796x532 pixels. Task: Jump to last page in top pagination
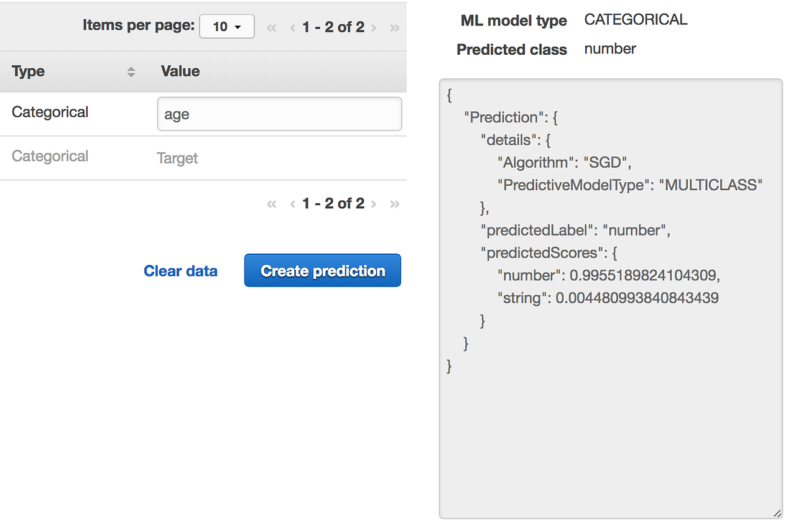pos(394,27)
